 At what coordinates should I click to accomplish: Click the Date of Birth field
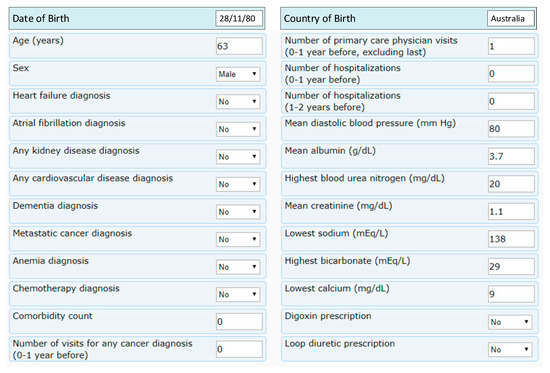pyautogui.click(x=239, y=19)
